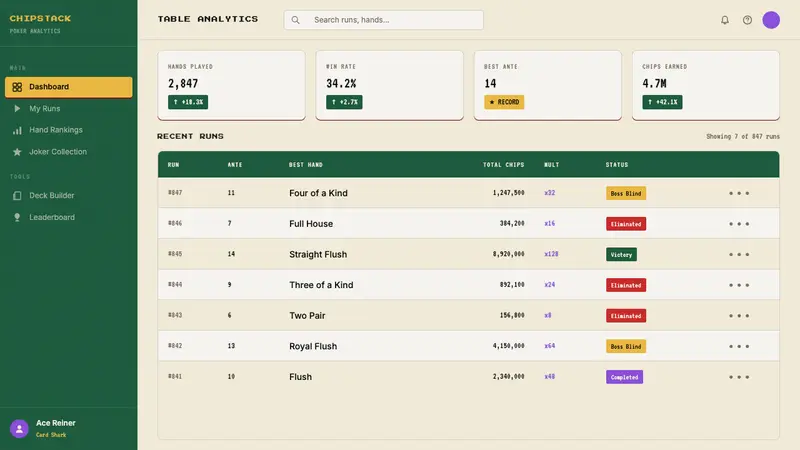
Task: Sort by the Total Chips column header
Action: click(504, 165)
